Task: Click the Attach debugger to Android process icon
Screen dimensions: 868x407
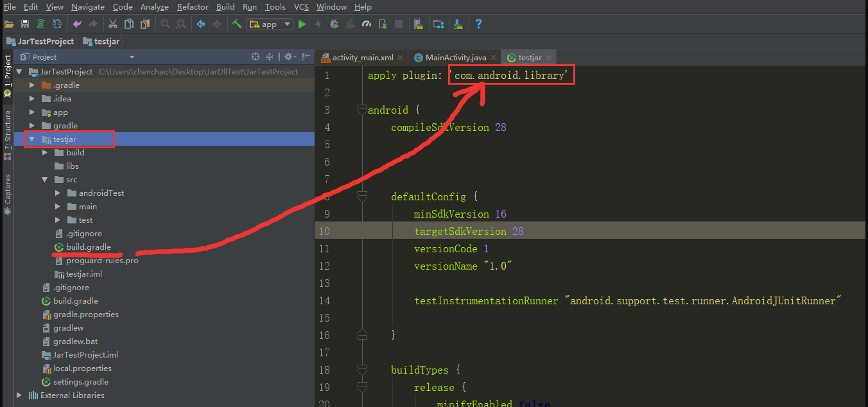Action: 383,24
